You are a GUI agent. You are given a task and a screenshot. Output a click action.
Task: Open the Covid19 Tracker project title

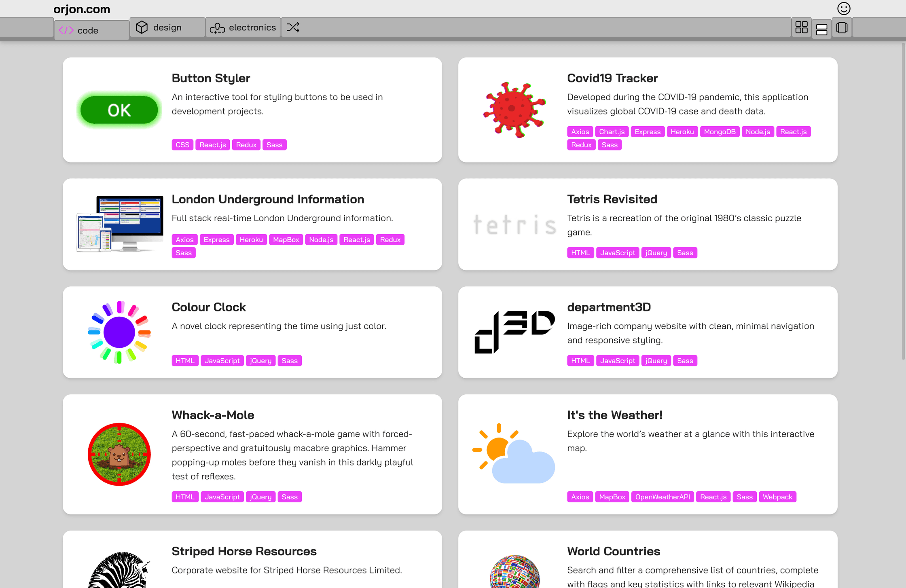point(612,78)
